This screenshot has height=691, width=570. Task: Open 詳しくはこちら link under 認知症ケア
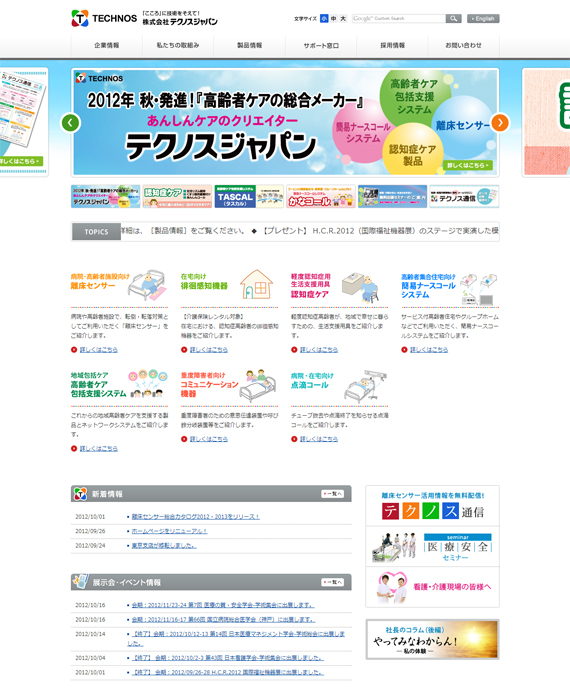(x=319, y=349)
